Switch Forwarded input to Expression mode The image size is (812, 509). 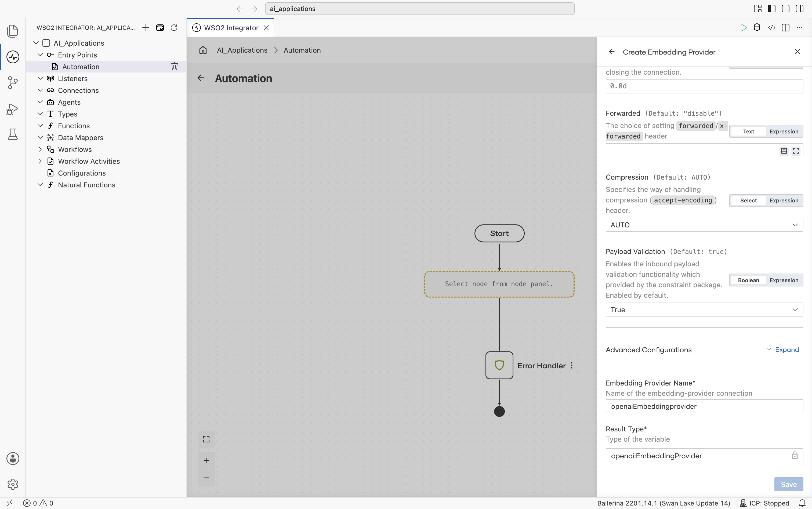(784, 132)
